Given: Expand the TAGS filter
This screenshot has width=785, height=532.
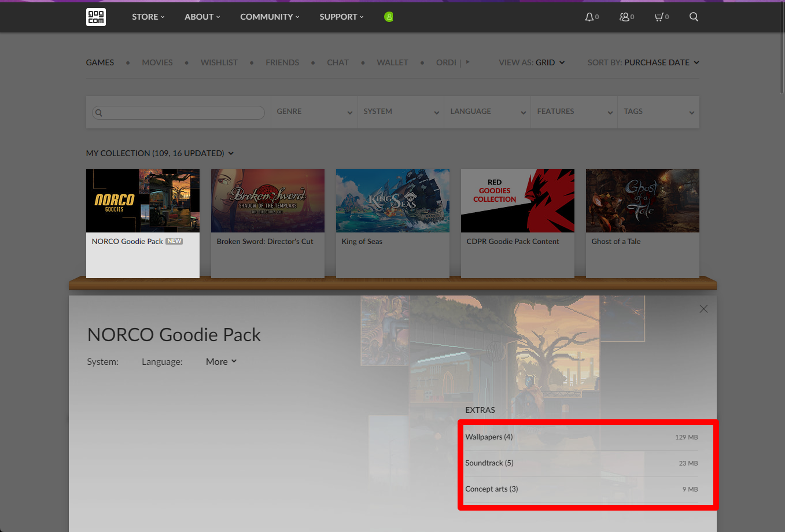Looking at the screenshot, I should click(x=659, y=112).
